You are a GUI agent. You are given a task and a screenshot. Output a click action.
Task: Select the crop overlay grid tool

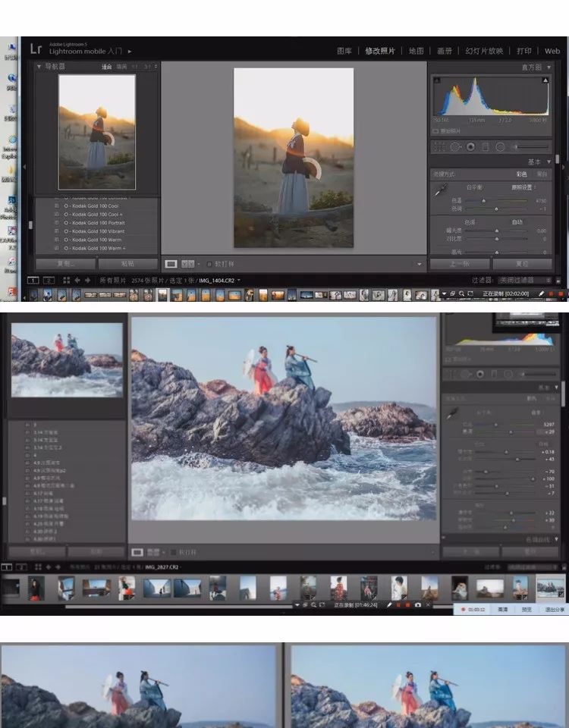(x=440, y=146)
